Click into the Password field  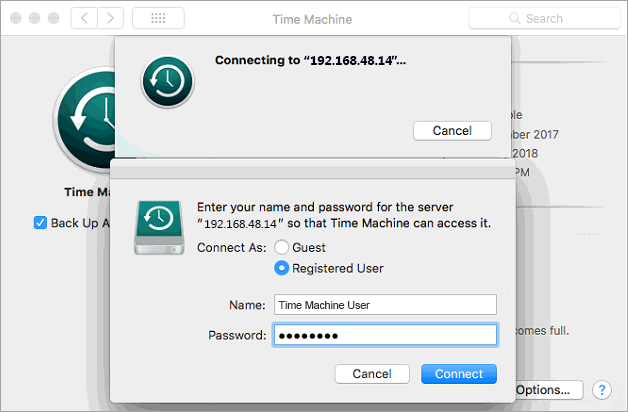385,335
